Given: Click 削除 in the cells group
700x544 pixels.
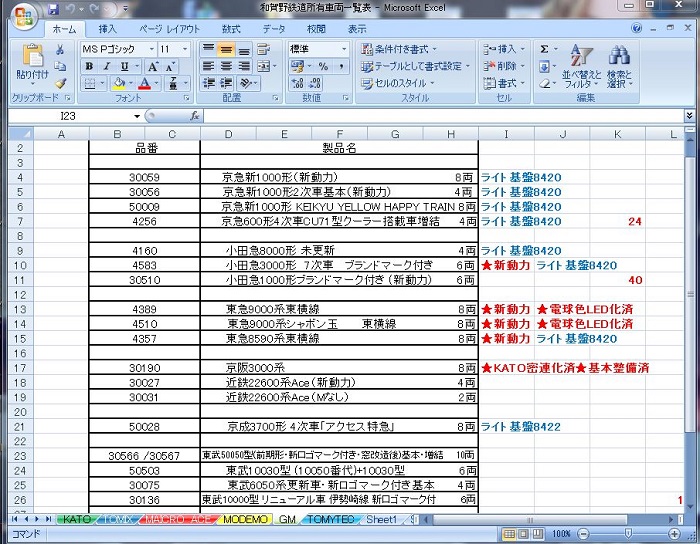Looking at the screenshot, I should pyautogui.click(x=504, y=66).
